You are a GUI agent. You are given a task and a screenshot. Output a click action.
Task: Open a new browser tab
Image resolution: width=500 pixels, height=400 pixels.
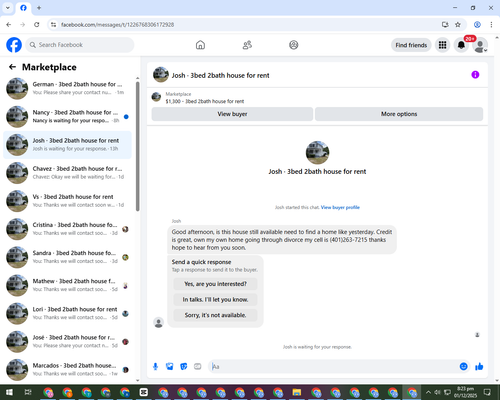(39, 8)
